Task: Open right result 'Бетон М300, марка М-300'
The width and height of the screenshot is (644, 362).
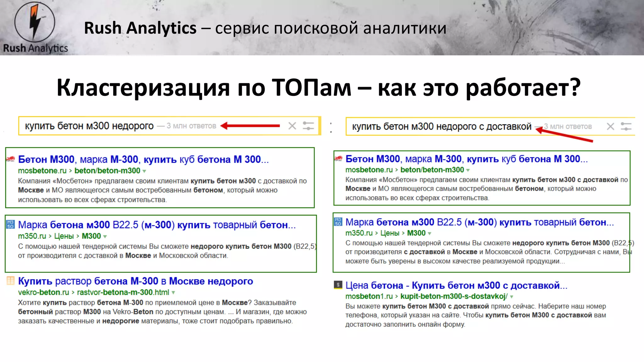Action: [x=467, y=159]
